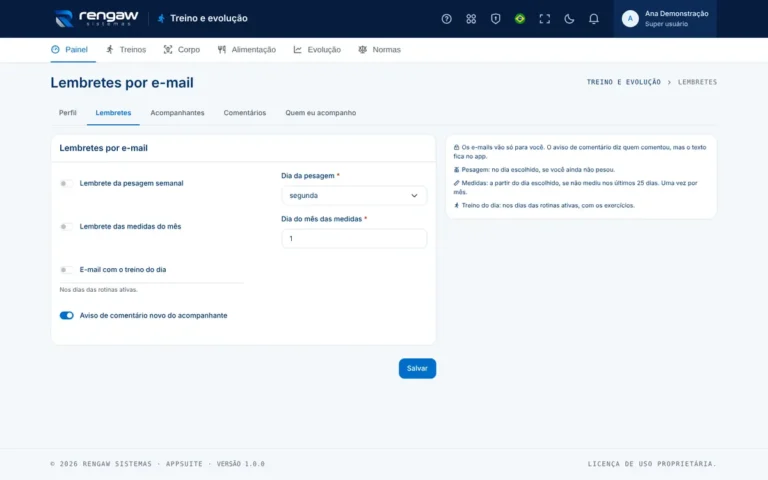
Task: Switch to the Comentários tab
Action: click(245, 113)
